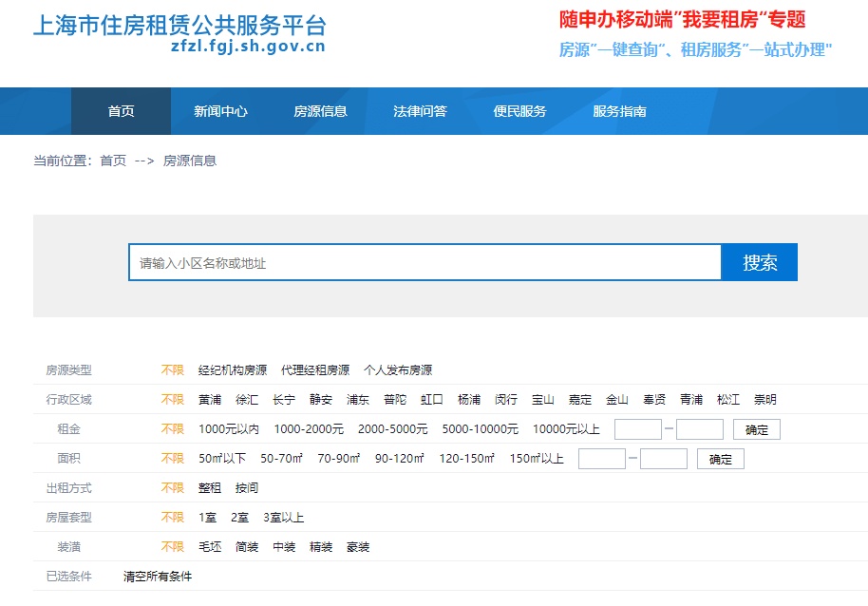Choose 浦东 district filter
868x606 pixels.
[x=358, y=400]
